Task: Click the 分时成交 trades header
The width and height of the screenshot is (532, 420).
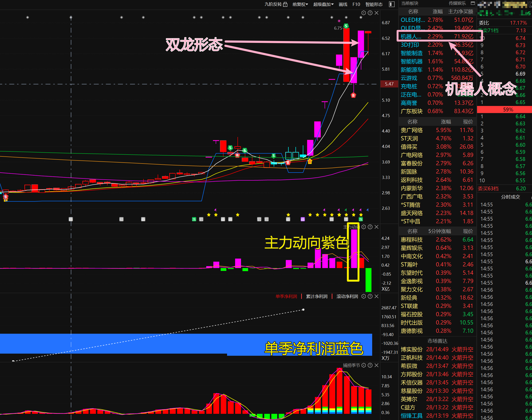Action: coord(510,197)
